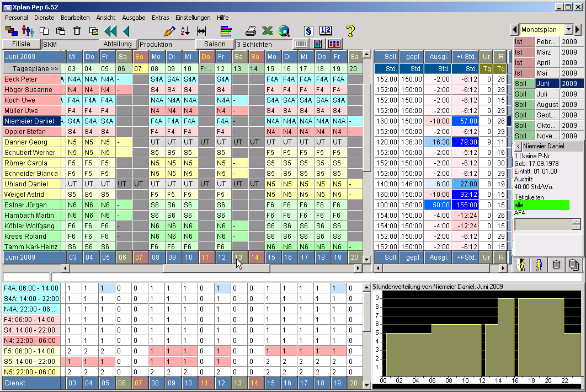Open the Einstellungen menu
Viewport: 586px width, 392px height.
(193, 18)
